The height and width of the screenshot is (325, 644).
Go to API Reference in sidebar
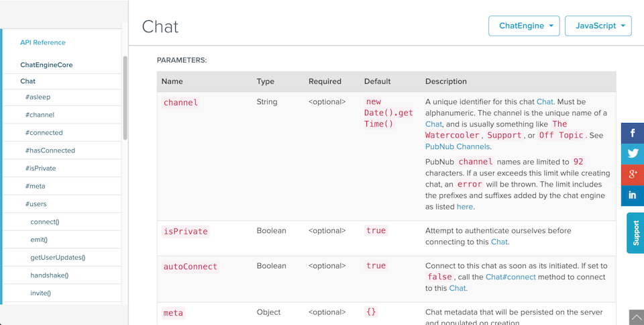click(x=43, y=42)
